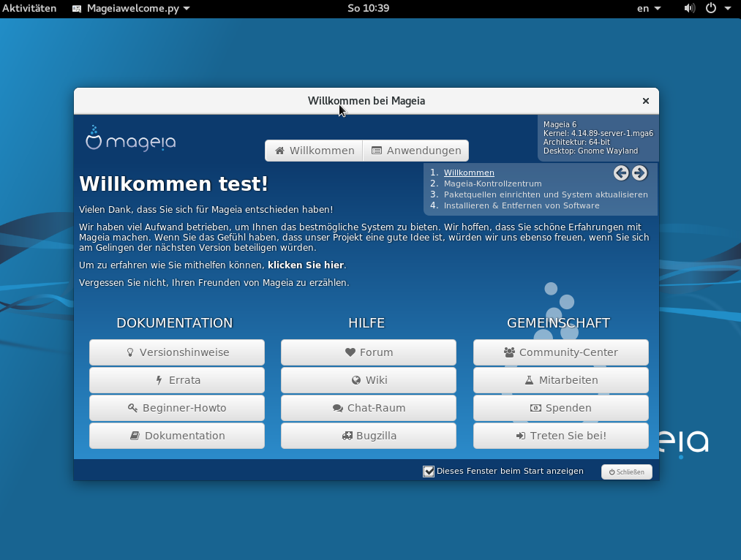This screenshot has height=560, width=741.
Task: Open the system volume icon
Action: pos(689,8)
